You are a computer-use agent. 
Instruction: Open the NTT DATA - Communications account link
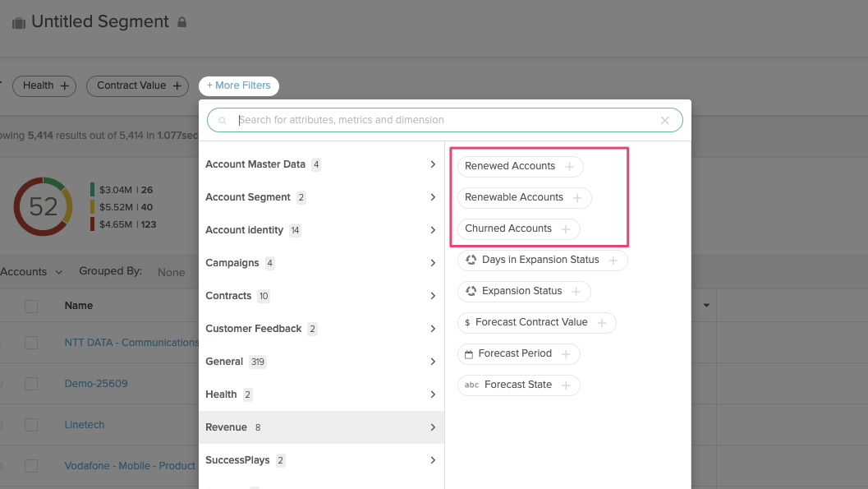pos(131,343)
